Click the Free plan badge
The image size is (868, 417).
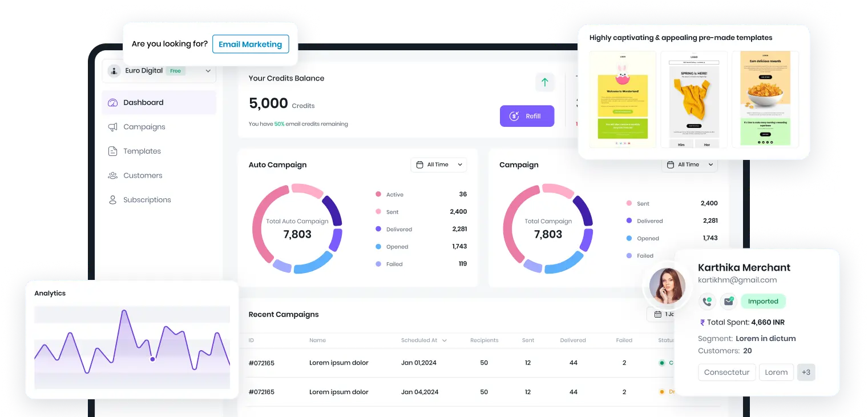175,71
